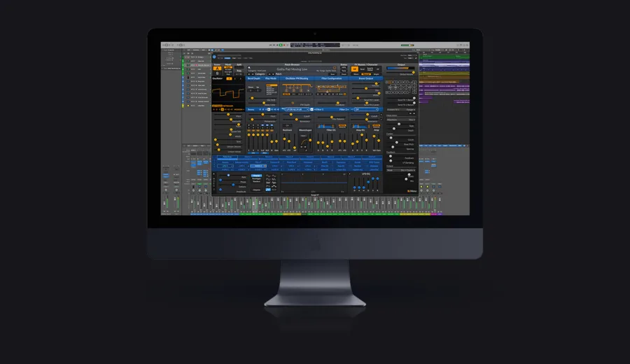Viewport: 630px width, 364px height.
Task: Adjust Logic's master volume slider in toolbar
Action: pos(407,45)
